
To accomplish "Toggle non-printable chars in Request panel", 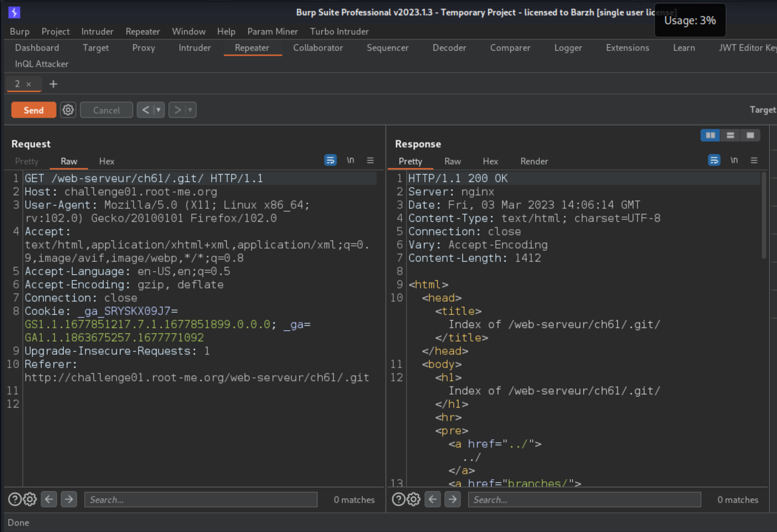I will [x=350, y=160].
